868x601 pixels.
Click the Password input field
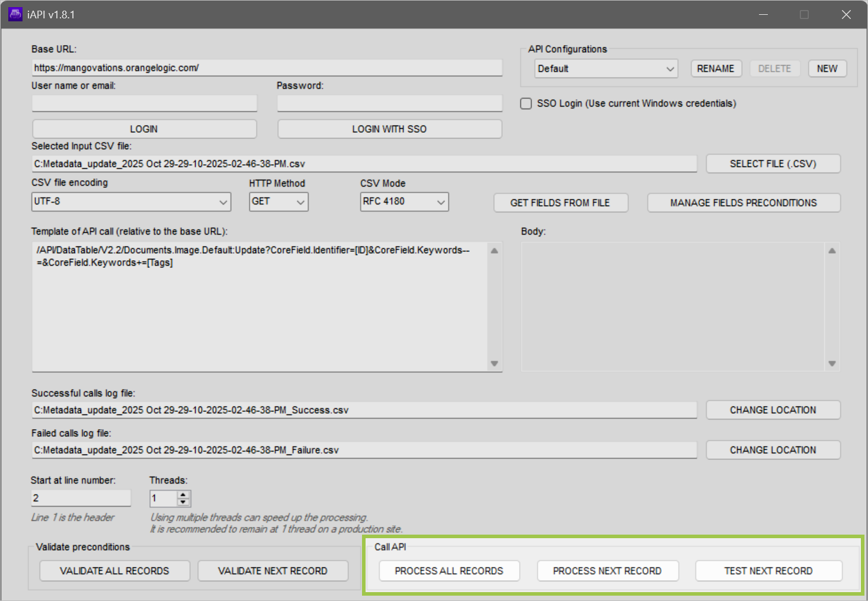pyautogui.click(x=389, y=103)
